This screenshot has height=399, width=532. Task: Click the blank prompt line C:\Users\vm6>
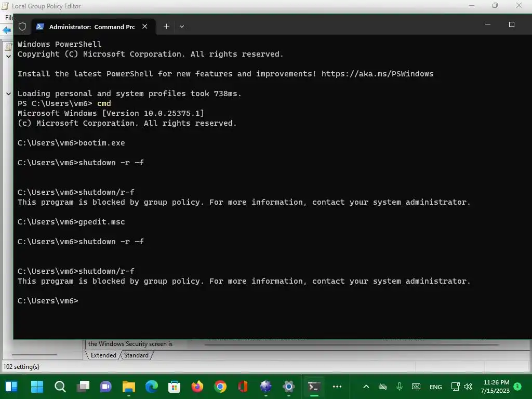[x=48, y=301]
